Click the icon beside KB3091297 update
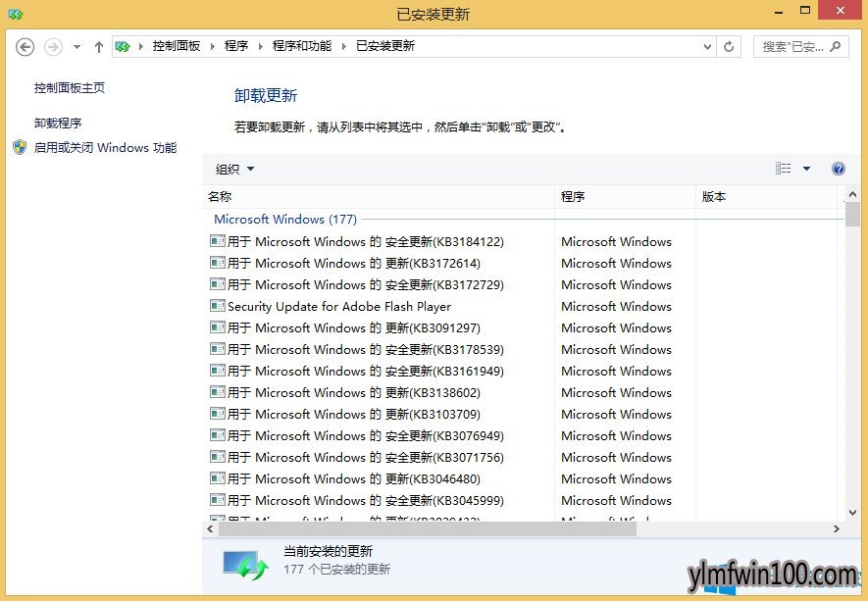Screen dimensions: 868x601 click(x=218, y=327)
